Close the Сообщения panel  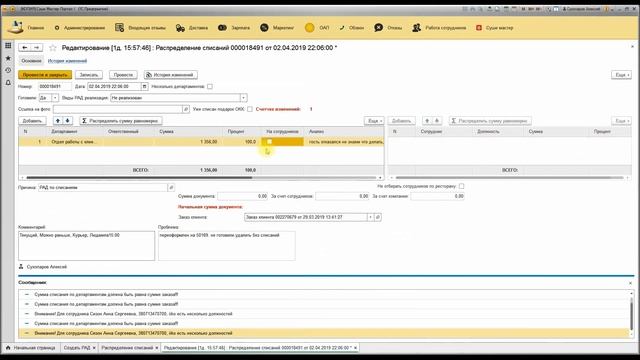(x=630, y=283)
